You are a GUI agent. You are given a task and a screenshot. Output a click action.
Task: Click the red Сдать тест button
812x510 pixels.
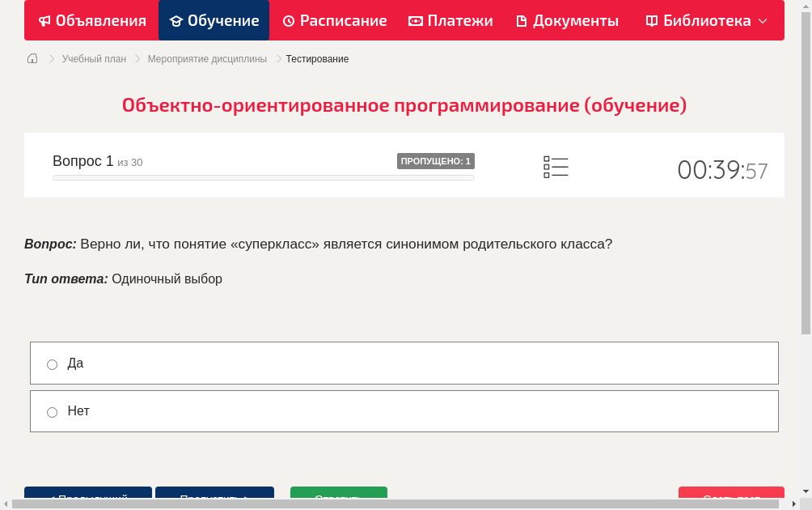[731, 496]
